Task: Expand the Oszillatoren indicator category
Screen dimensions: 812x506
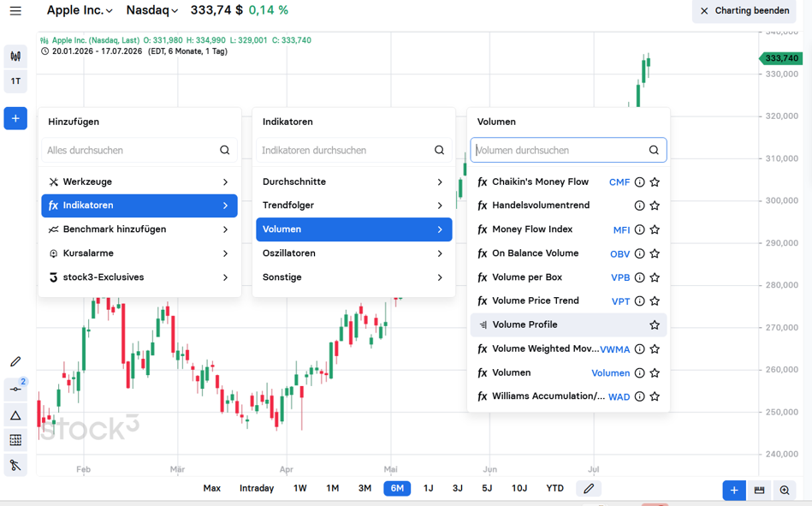Action: point(354,253)
